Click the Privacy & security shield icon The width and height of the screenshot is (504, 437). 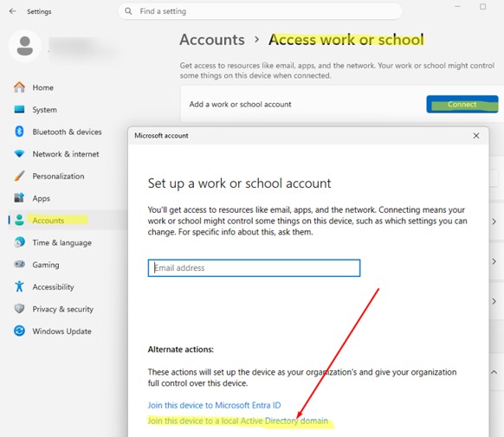(x=19, y=309)
